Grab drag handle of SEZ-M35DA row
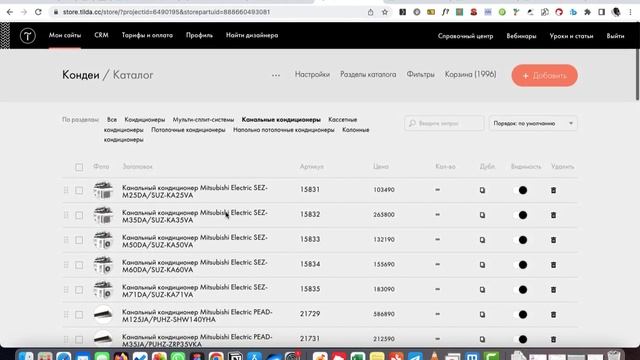The width and height of the screenshot is (640, 360). click(x=66, y=215)
